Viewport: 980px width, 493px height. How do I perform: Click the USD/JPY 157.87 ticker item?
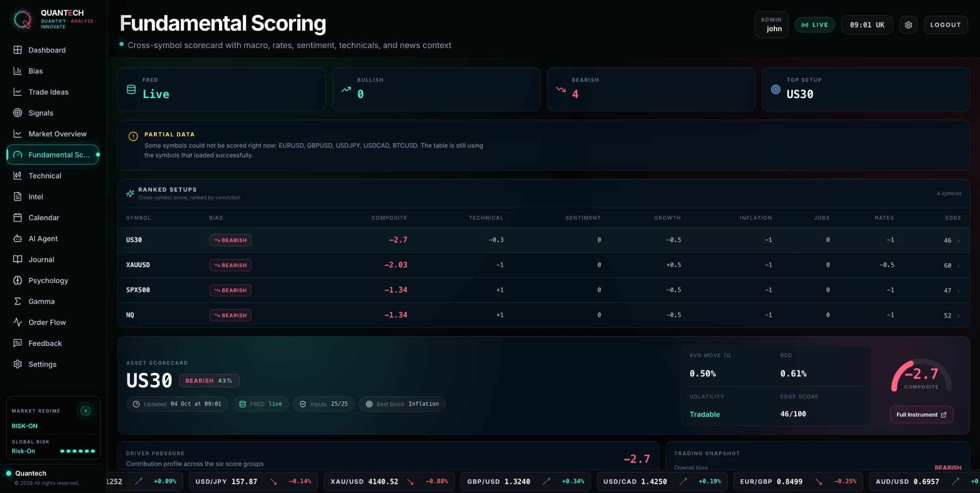click(x=253, y=481)
